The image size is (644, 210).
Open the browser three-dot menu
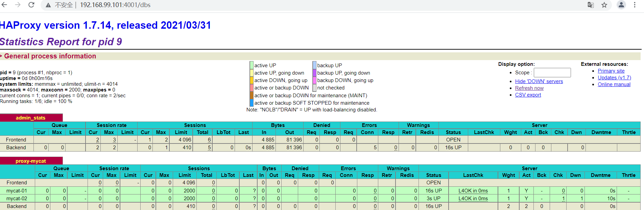pyautogui.click(x=635, y=5)
